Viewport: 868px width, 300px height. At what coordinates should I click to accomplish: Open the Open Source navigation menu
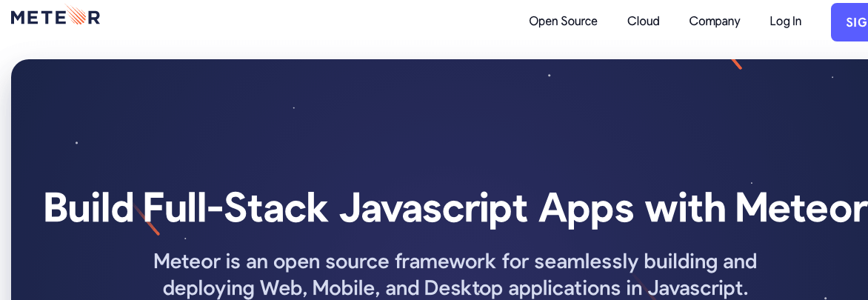(x=563, y=21)
